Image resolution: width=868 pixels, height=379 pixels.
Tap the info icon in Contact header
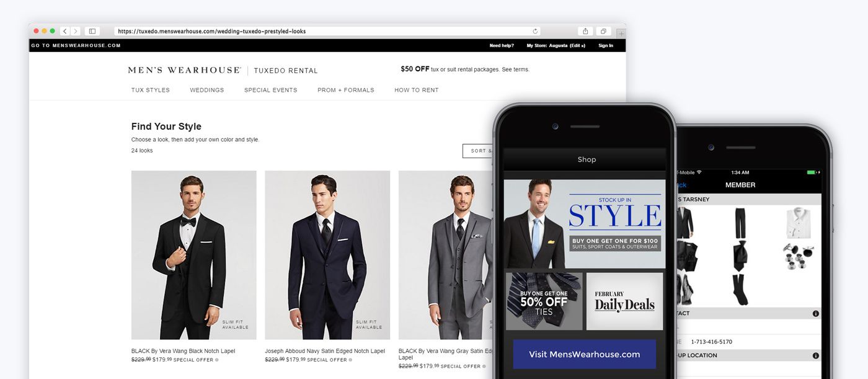pos(815,313)
